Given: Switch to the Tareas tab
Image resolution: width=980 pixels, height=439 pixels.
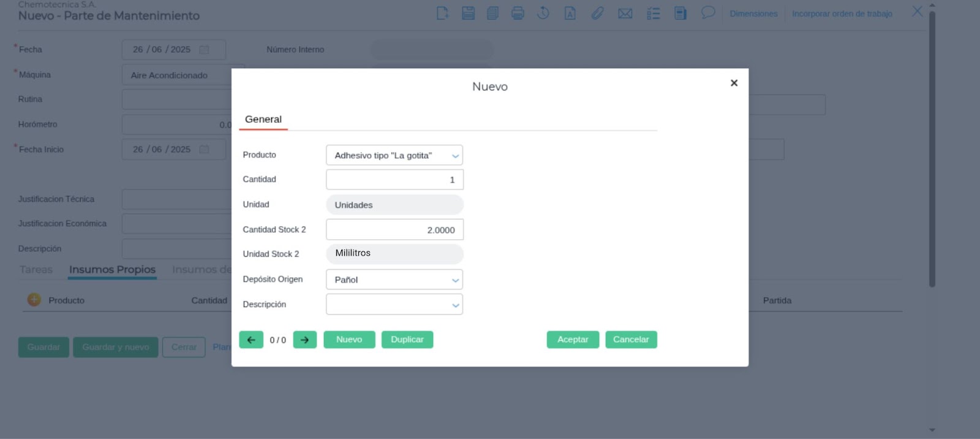Looking at the screenshot, I should (x=36, y=270).
